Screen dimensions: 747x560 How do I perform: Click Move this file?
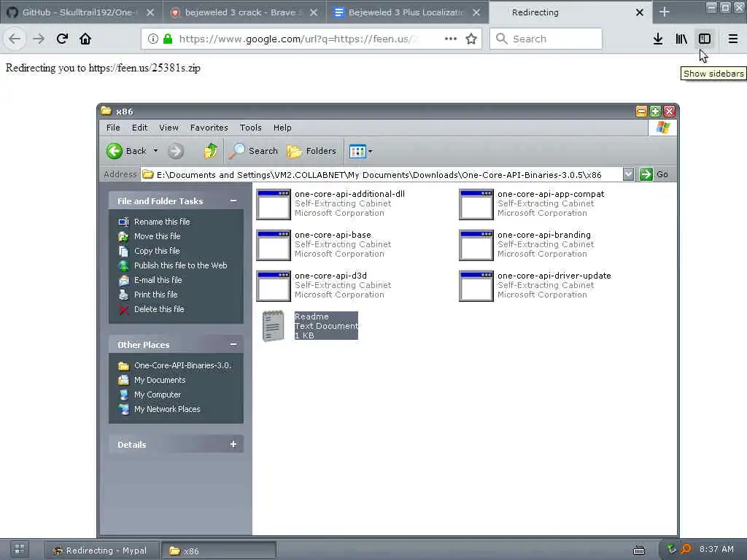point(158,236)
